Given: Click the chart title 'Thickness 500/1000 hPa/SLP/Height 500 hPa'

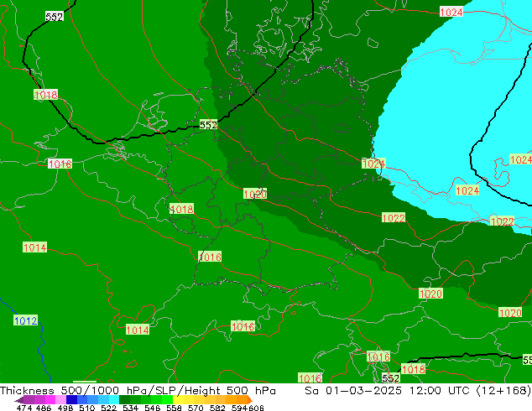Looking at the screenshot, I should [138, 390].
